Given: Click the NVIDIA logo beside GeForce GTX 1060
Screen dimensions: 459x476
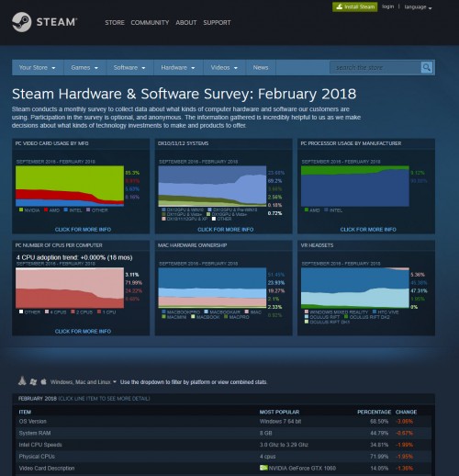Looking at the screenshot, I should pos(263,468).
